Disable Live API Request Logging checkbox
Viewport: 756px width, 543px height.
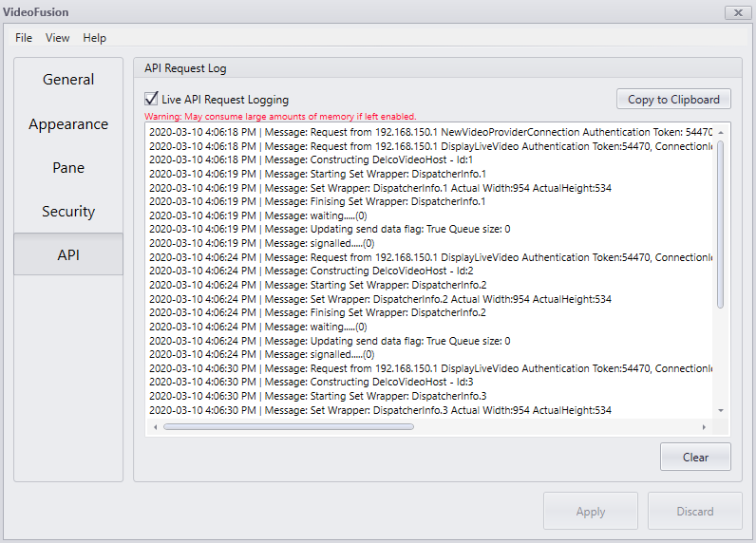(x=151, y=99)
